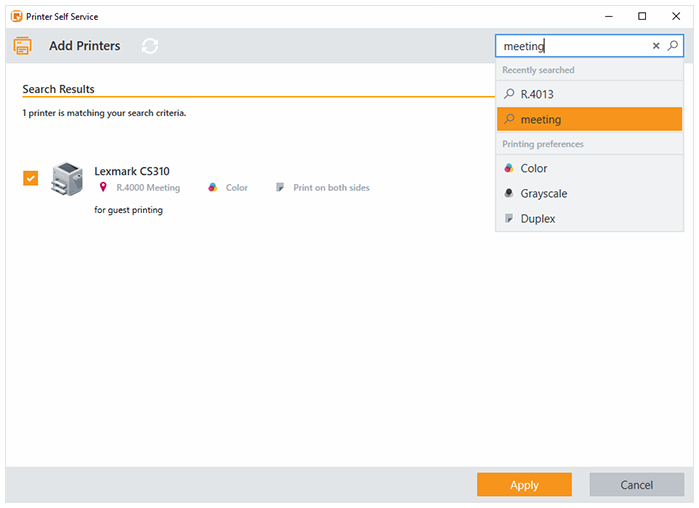699x508 pixels.
Task: Click the printer icon beside Add Printers
Action: (x=22, y=45)
